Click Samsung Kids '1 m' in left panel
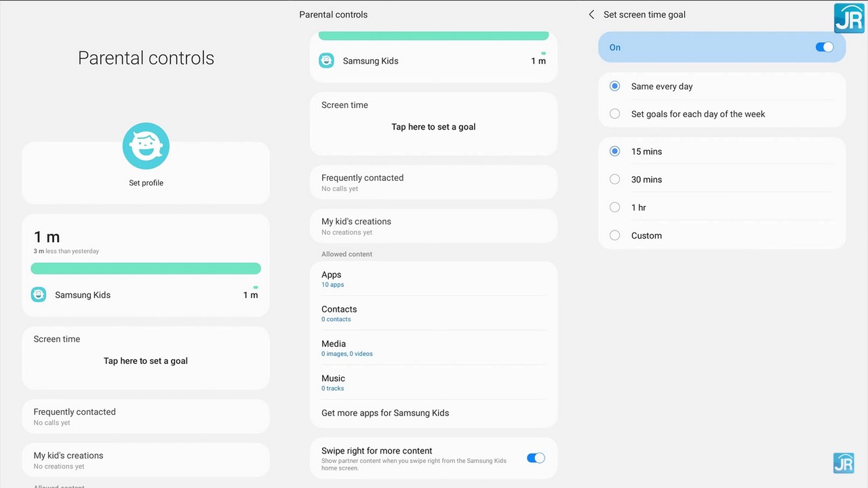868x488 pixels. (250, 295)
